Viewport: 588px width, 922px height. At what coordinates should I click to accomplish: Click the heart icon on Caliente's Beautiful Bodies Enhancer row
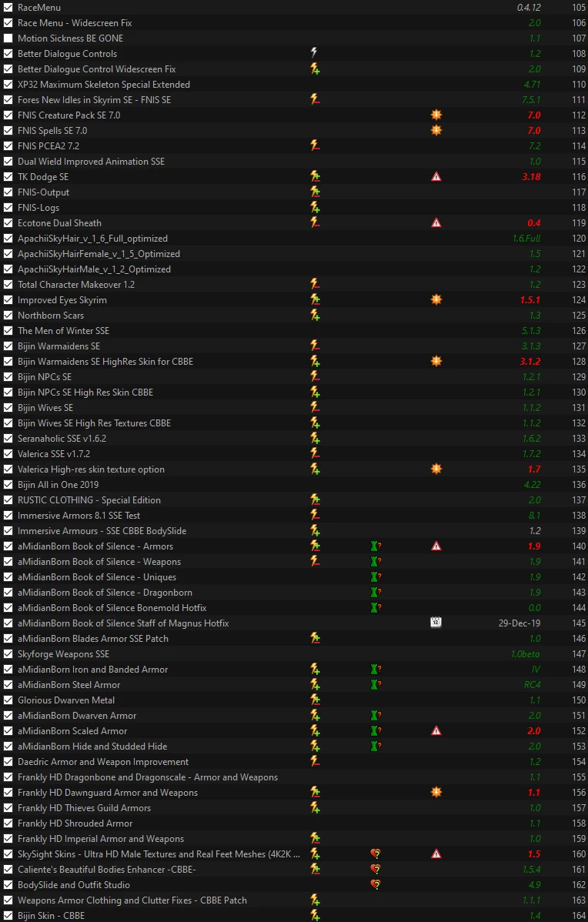376,869
